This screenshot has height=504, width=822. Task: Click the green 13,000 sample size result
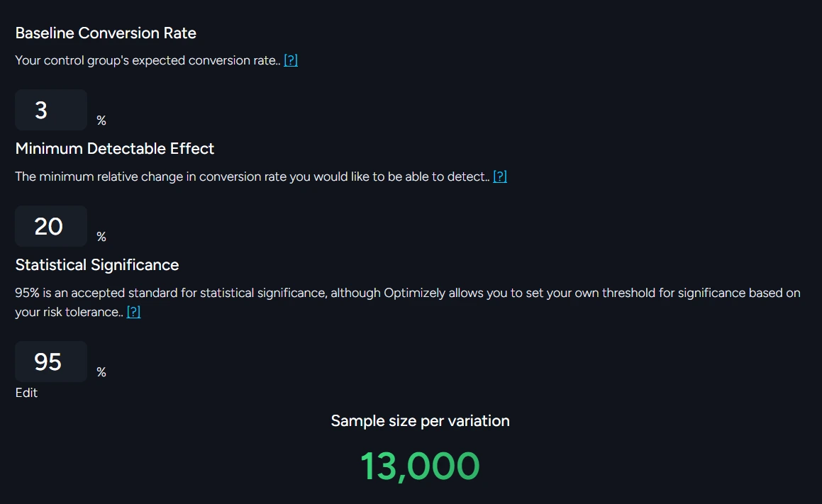(x=420, y=466)
